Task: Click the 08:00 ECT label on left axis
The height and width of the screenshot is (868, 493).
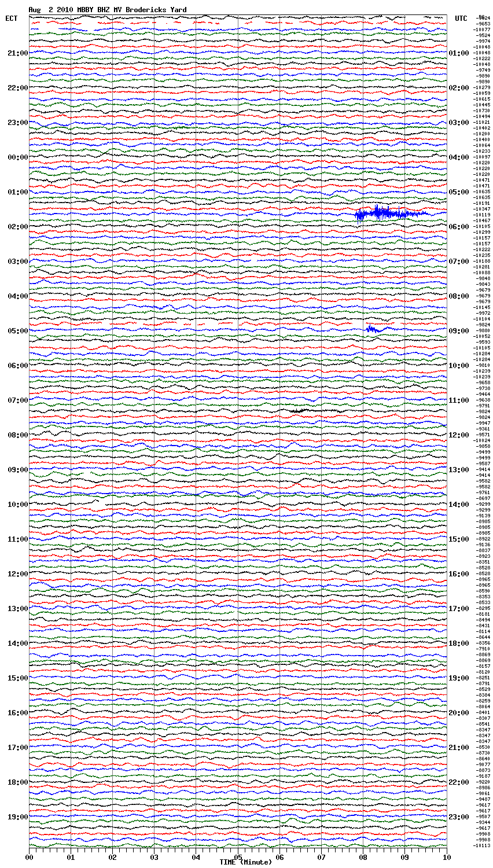Action: tap(17, 435)
